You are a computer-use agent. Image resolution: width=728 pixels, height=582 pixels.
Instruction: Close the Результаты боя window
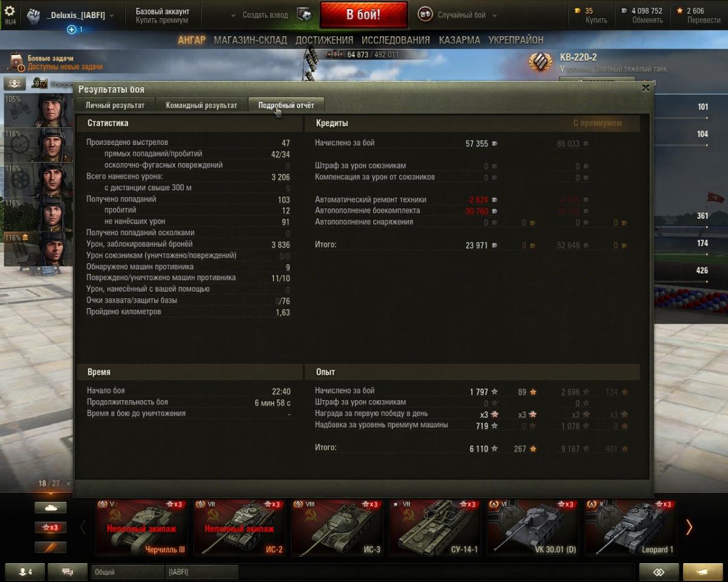pos(645,88)
